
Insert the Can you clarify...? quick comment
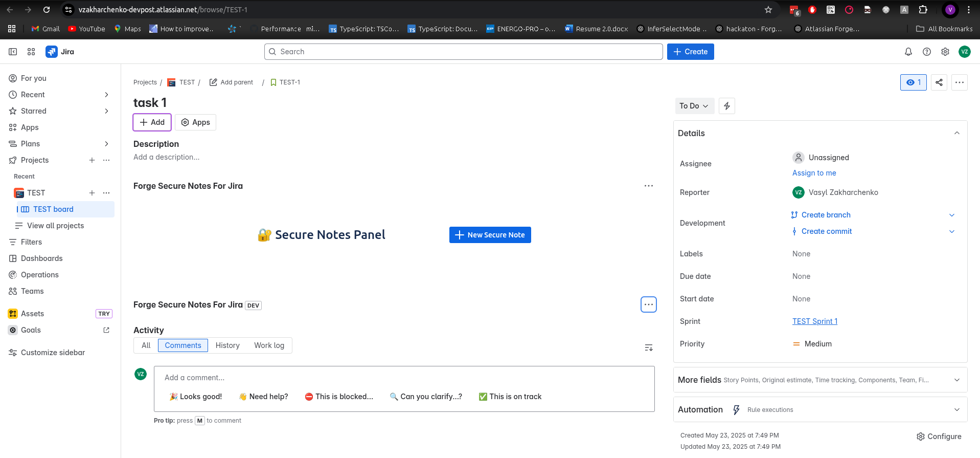tap(426, 397)
